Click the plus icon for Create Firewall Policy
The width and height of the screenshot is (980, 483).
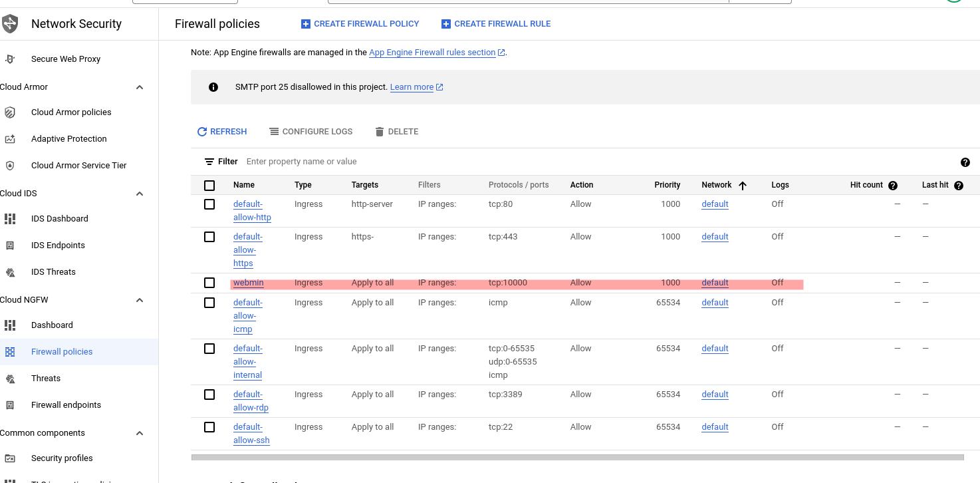point(306,24)
